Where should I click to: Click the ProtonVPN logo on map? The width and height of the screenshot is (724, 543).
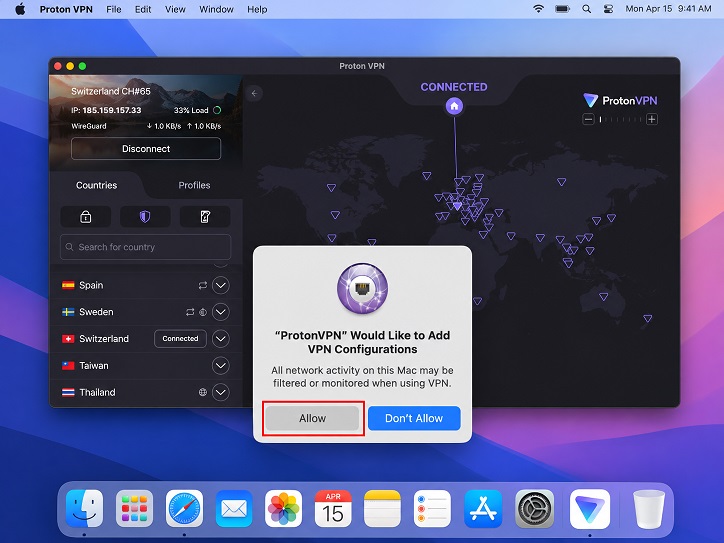click(620, 100)
